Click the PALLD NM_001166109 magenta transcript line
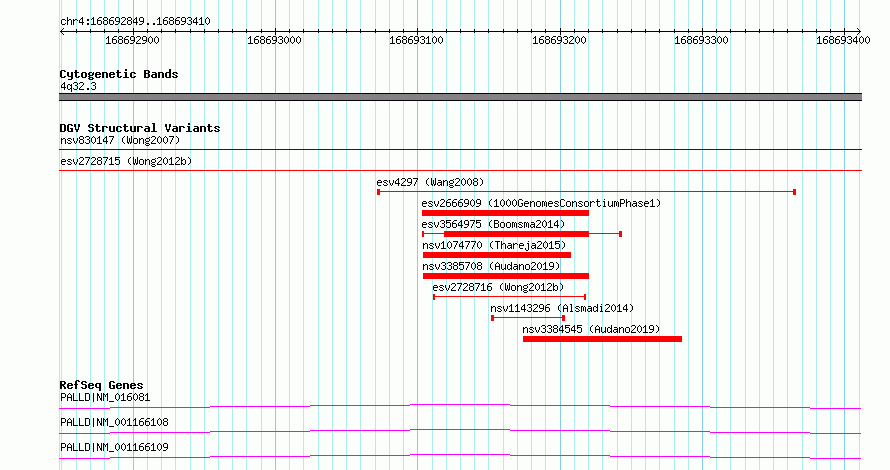 point(460,456)
